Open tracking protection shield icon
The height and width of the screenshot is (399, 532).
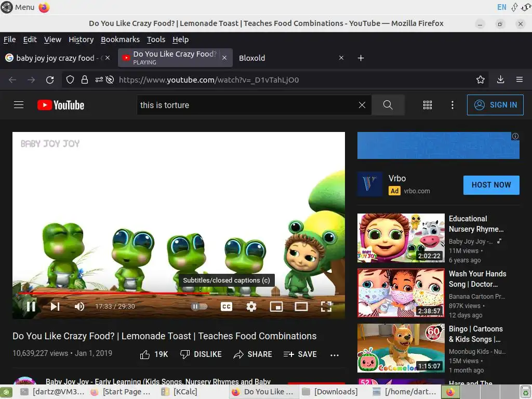[x=70, y=79]
